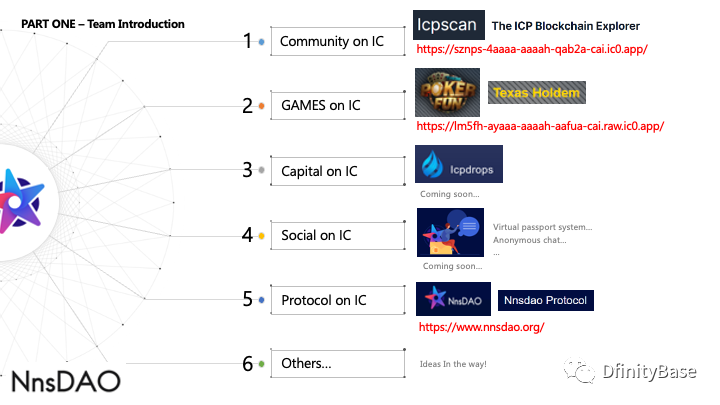Open the www.nnsdao.org link
This screenshot has width=720, height=405.
point(481,327)
